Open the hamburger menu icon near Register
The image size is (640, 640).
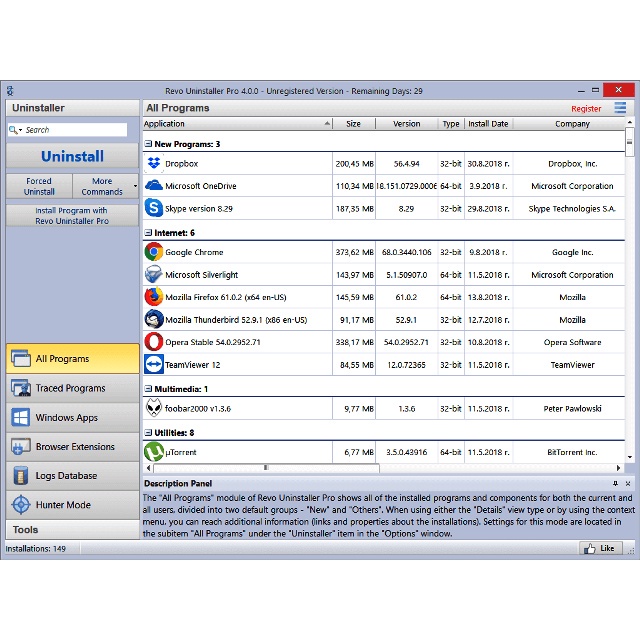621,108
